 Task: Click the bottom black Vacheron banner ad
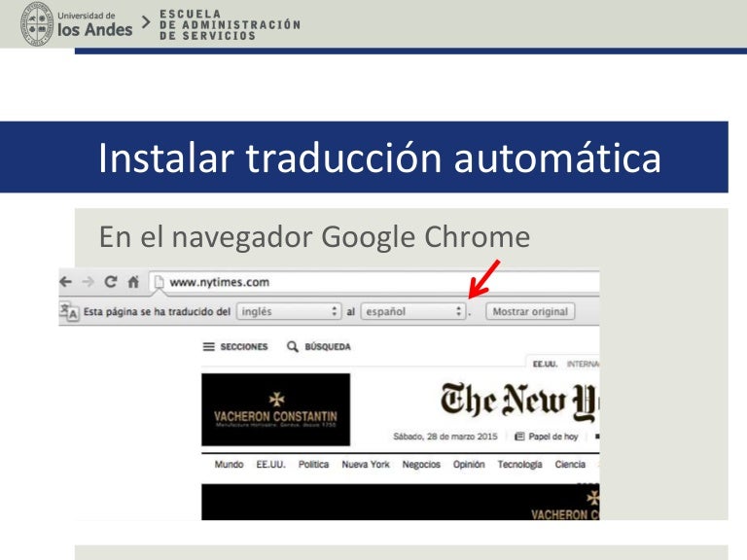pyautogui.click(x=400, y=502)
